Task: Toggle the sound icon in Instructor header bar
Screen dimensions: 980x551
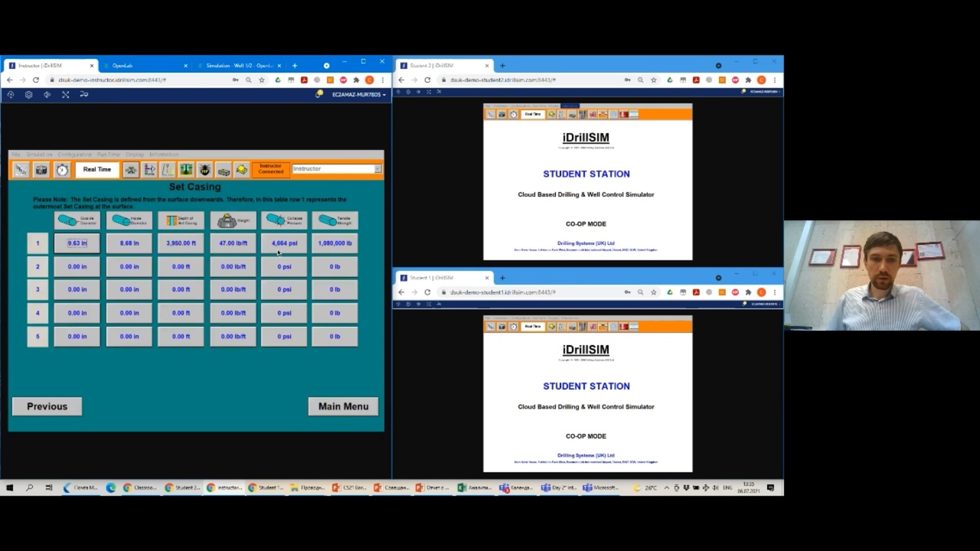Action: click(47, 95)
